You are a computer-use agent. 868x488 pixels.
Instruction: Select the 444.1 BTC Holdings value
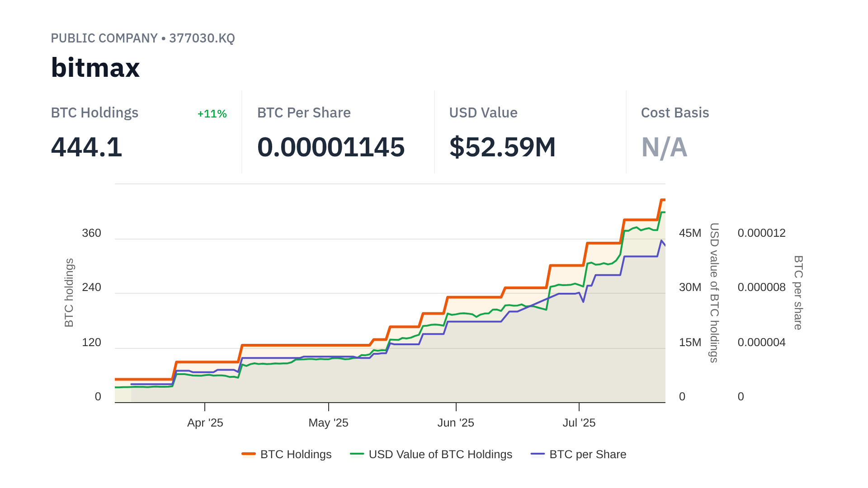[86, 147]
